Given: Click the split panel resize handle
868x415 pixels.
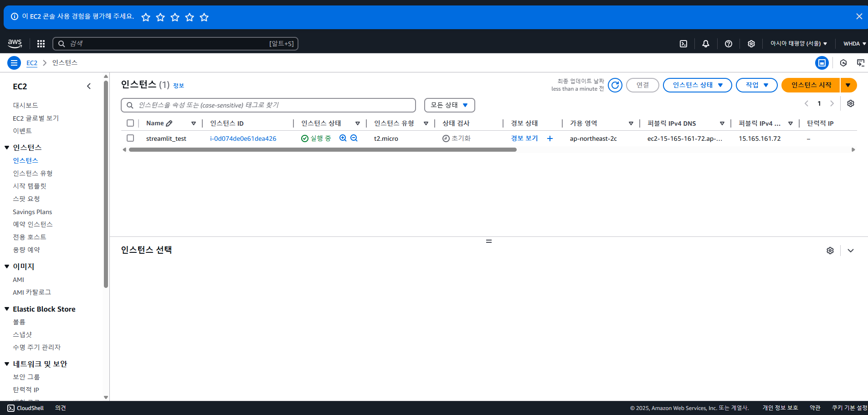Looking at the screenshot, I should tap(489, 241).
